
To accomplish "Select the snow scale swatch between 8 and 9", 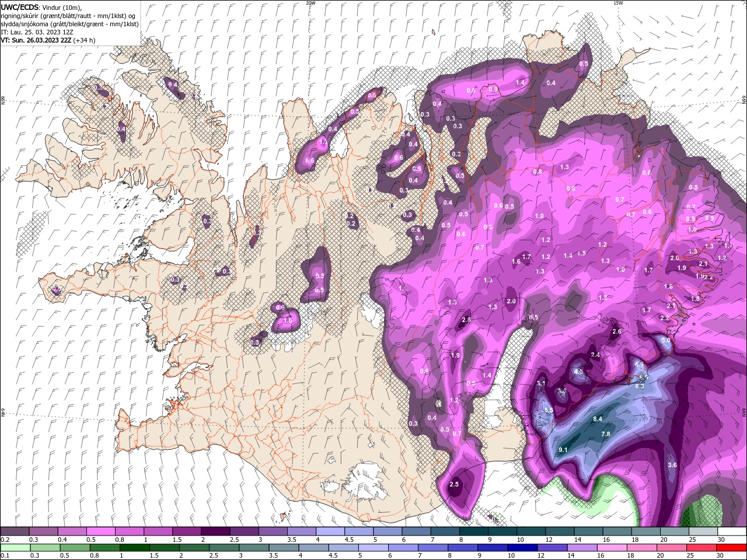I will [x=473, y=531].
